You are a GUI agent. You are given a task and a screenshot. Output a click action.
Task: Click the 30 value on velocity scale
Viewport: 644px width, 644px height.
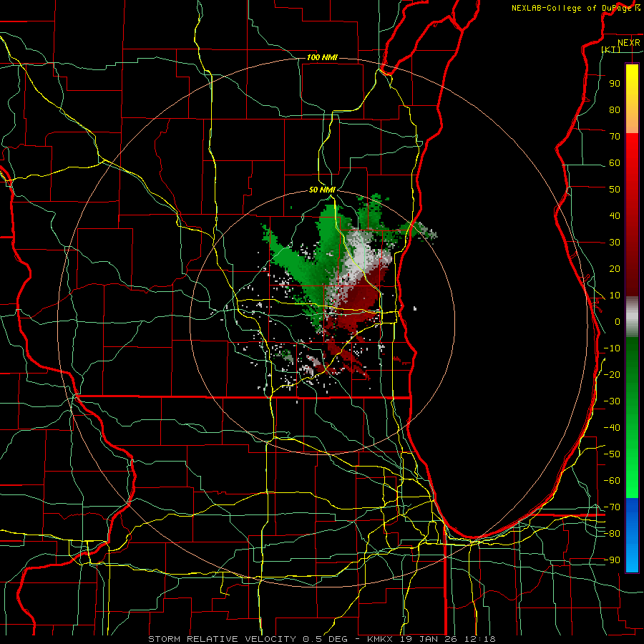click(x=615, y=243)
